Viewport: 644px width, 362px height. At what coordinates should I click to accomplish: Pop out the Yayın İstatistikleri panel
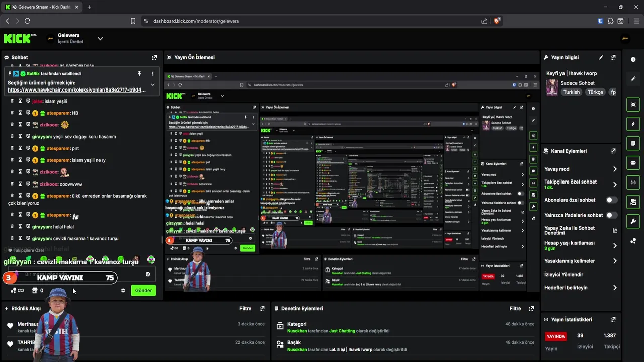(x=613, y=319)
